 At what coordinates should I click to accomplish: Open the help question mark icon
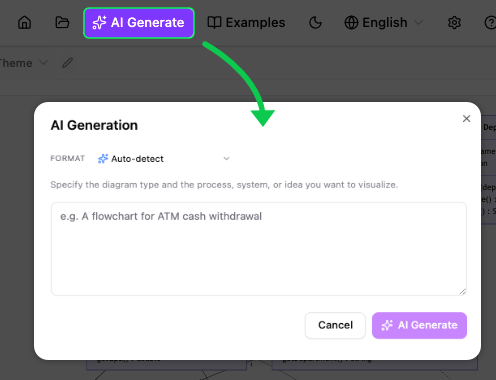click(490, 23)
